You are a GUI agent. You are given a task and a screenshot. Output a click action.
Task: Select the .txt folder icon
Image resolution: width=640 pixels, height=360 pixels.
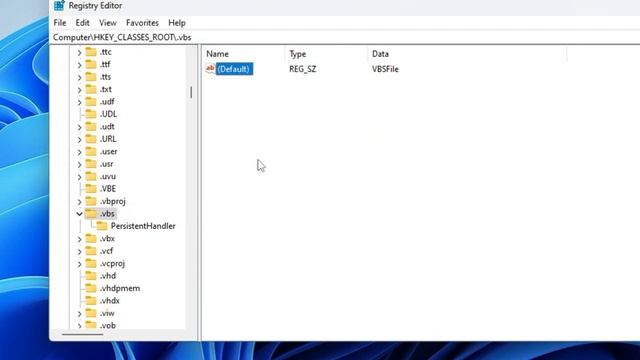pos(91,89)
